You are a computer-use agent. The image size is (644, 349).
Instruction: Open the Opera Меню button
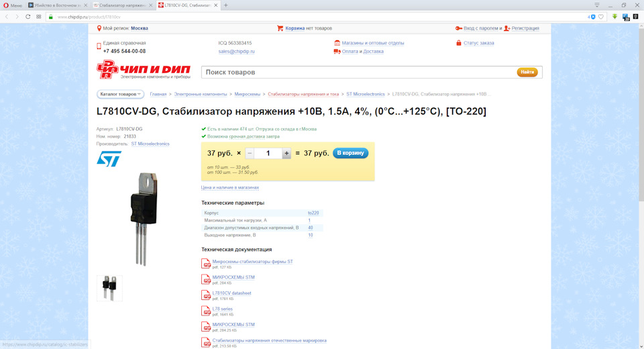click(x=12, y=5)
